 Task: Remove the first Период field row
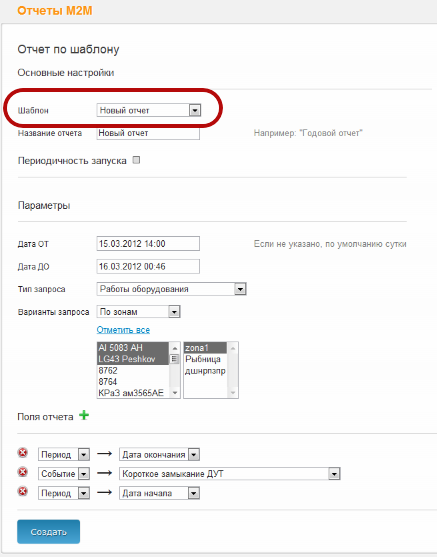23,453
